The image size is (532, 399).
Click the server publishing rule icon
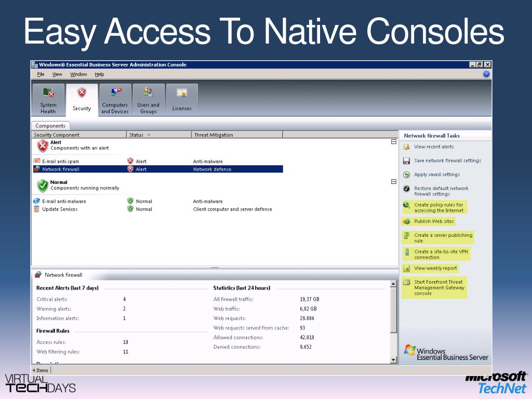coord(406,235)
